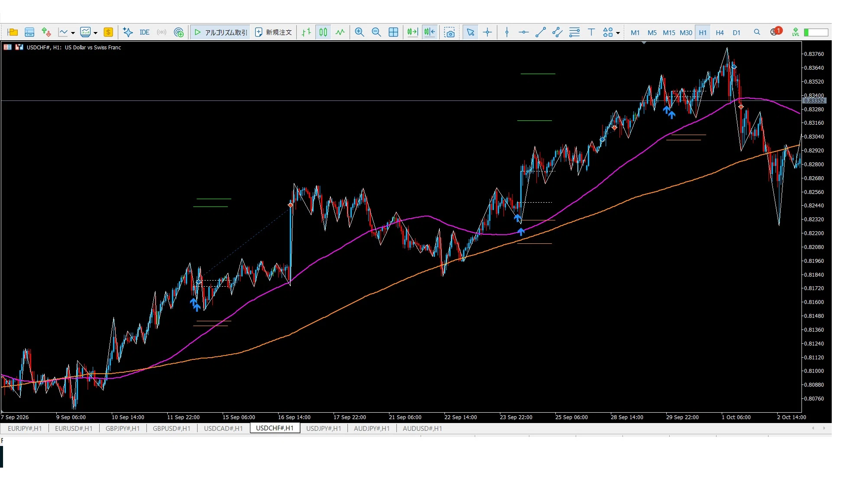
Task: Open the indicators list dropdown arrow
Action: 95,33
